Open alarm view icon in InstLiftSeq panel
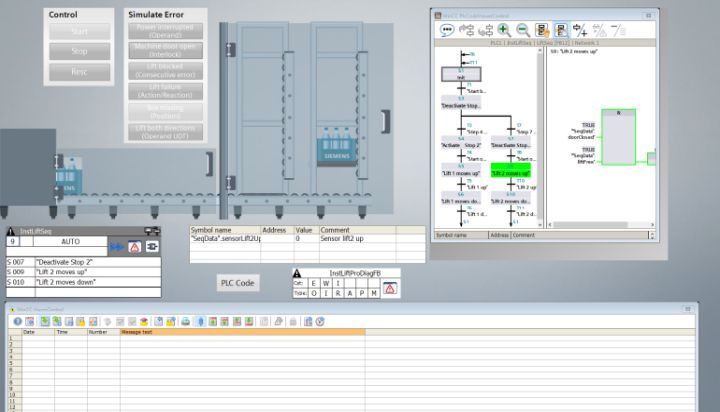Viewport: 720px width, 412px height. coord(135,247)
